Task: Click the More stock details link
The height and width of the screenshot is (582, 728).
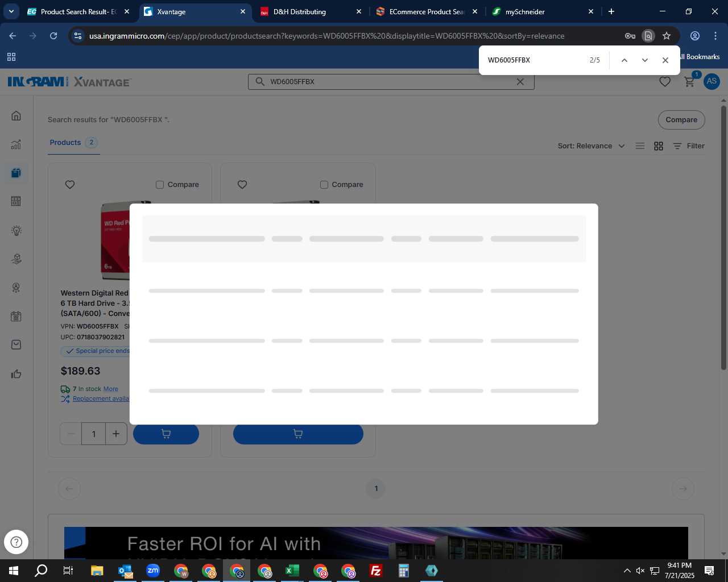Action: (x=111, y=389)
